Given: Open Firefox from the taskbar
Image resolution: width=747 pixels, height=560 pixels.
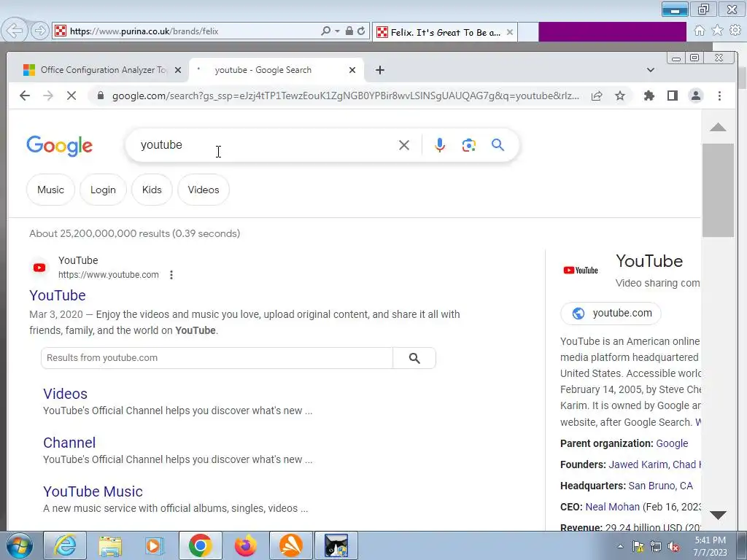Looking at the screenshot, I should tap(246, 545).
